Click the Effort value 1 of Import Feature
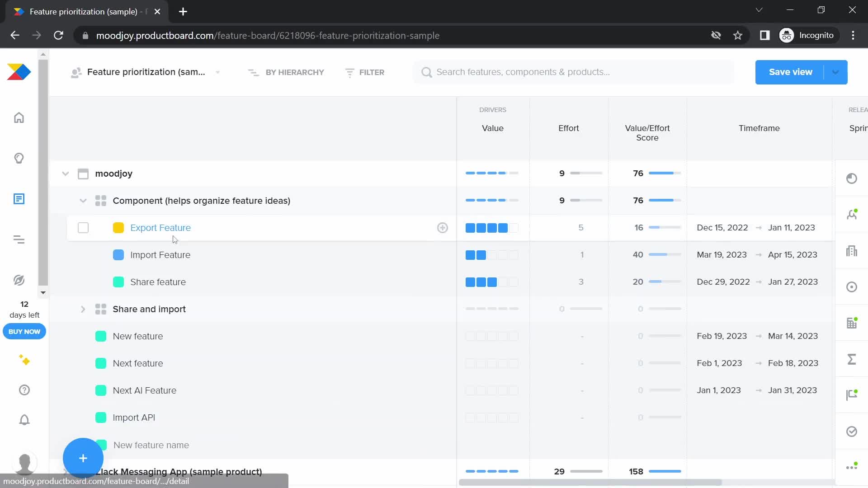The image size is (868, 488). click(582, 255)
